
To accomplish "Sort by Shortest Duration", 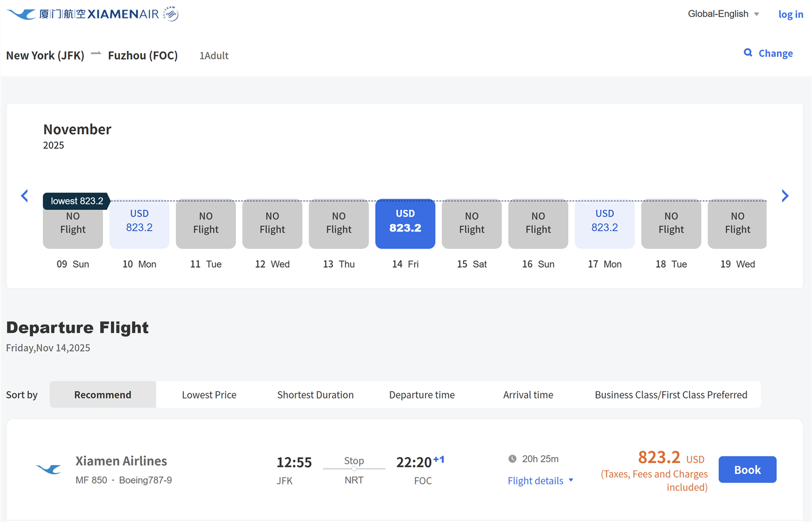I will [315, 395].
